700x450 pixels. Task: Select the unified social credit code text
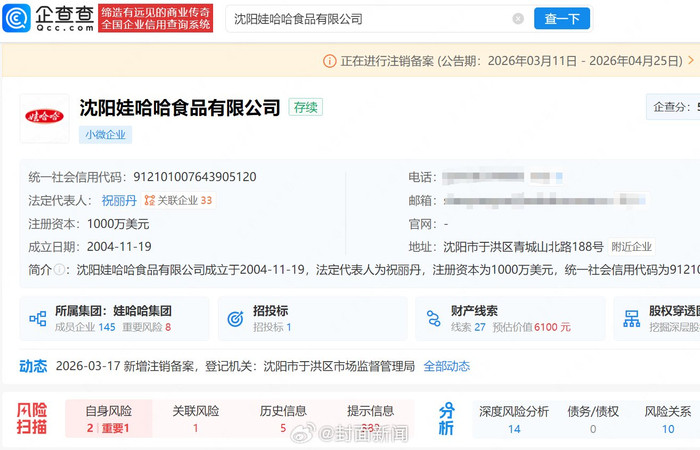[195, 177]
